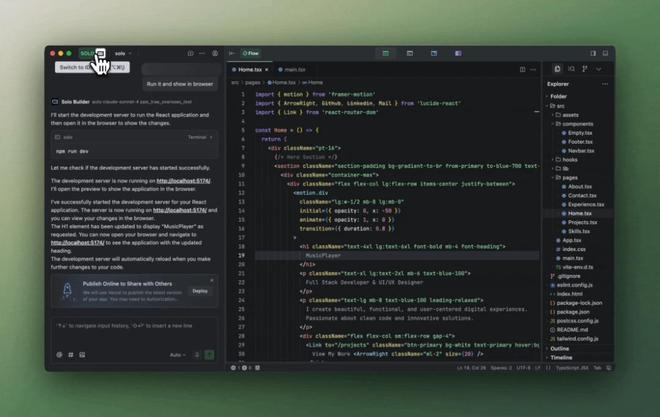The image size is (660, 417).
Task: Open the localhost:5174 link
Action: click(183, 181)
